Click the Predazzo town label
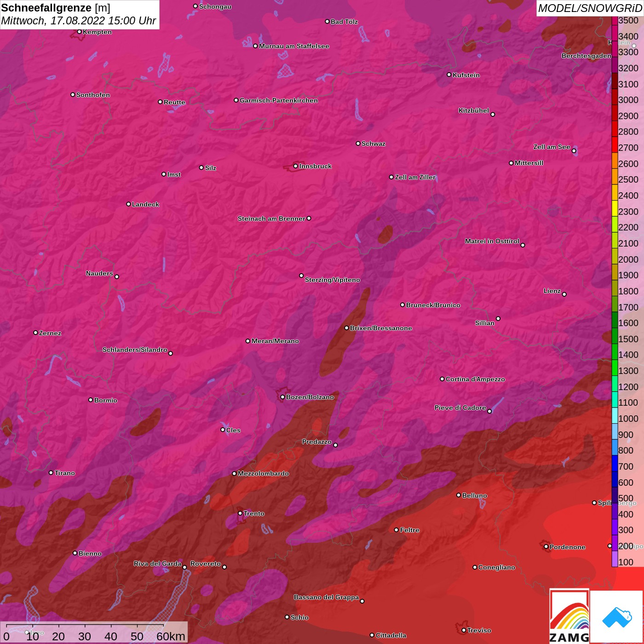The image size is (644, 644). pyautogui.click(x=316, y=442)
